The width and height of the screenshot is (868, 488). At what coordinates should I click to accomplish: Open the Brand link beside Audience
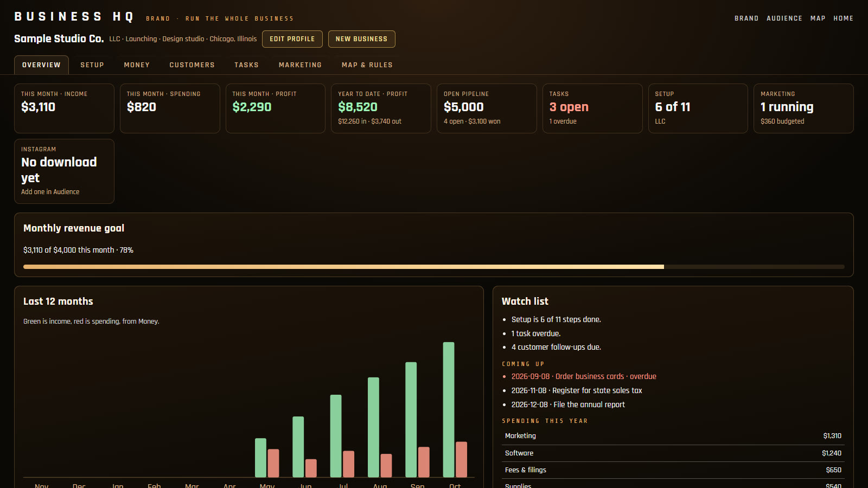746,18
